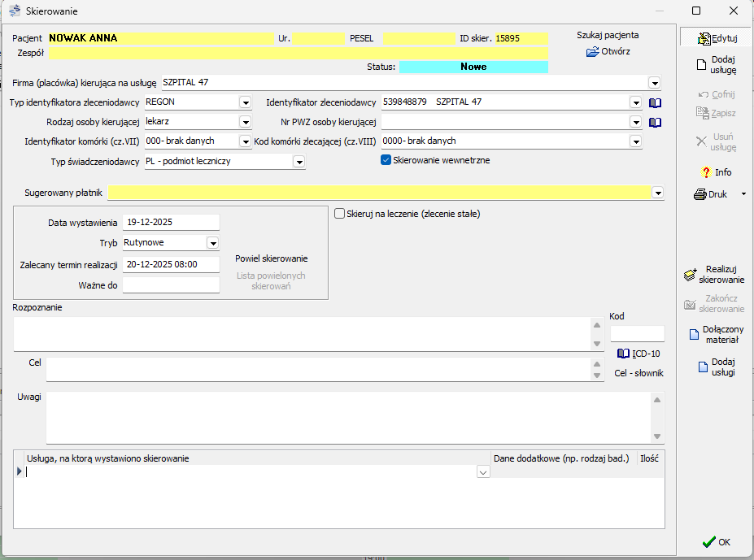Click the Druk printer icon

coord(700,194)
